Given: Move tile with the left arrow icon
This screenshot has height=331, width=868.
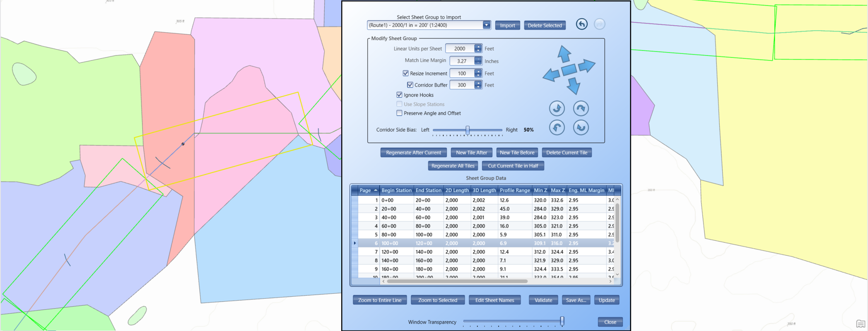Looking at the screenshot, I should pos(551,75).
